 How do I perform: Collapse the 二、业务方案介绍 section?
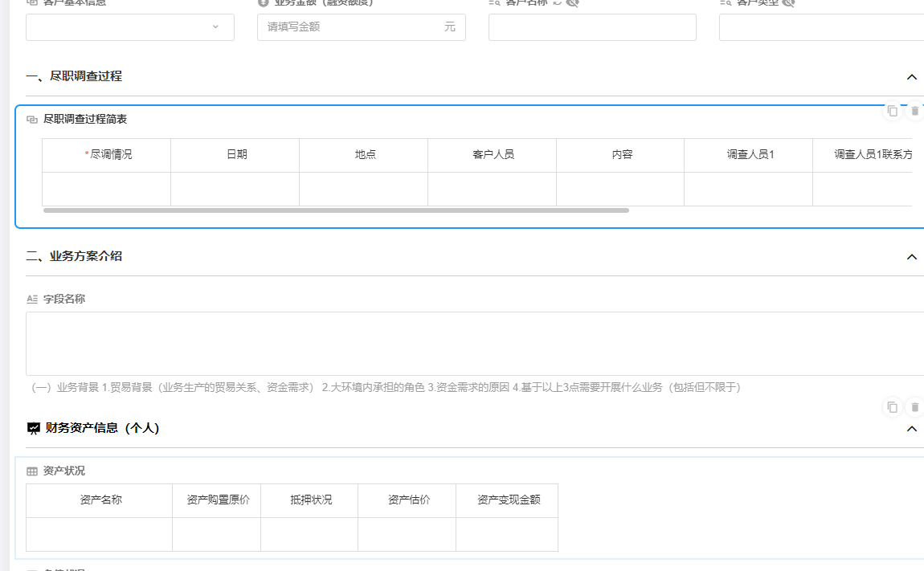[x=911, y=257]
